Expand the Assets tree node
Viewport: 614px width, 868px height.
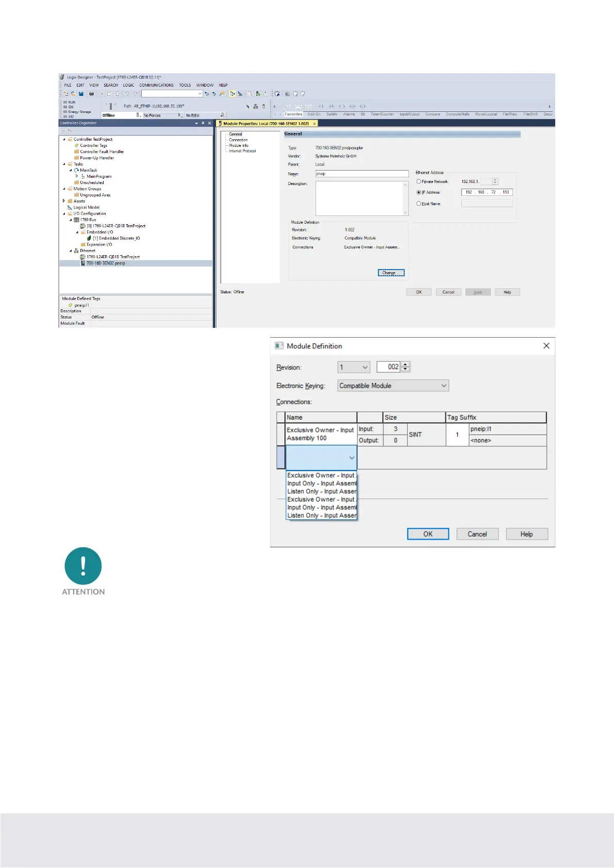64,201
